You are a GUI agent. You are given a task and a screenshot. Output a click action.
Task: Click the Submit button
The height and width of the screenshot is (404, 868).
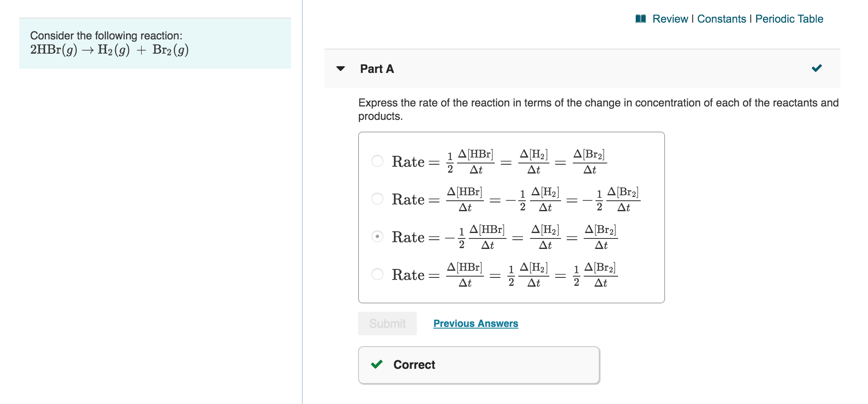tap(387, 323)
